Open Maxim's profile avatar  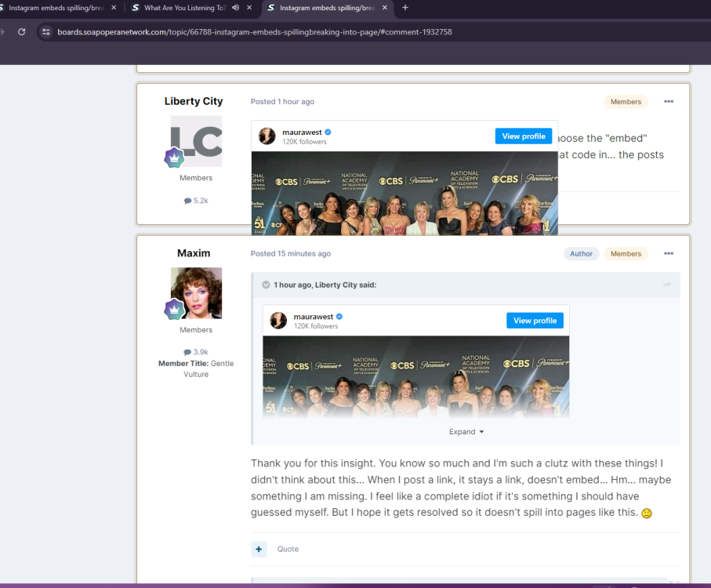[196, 292]
